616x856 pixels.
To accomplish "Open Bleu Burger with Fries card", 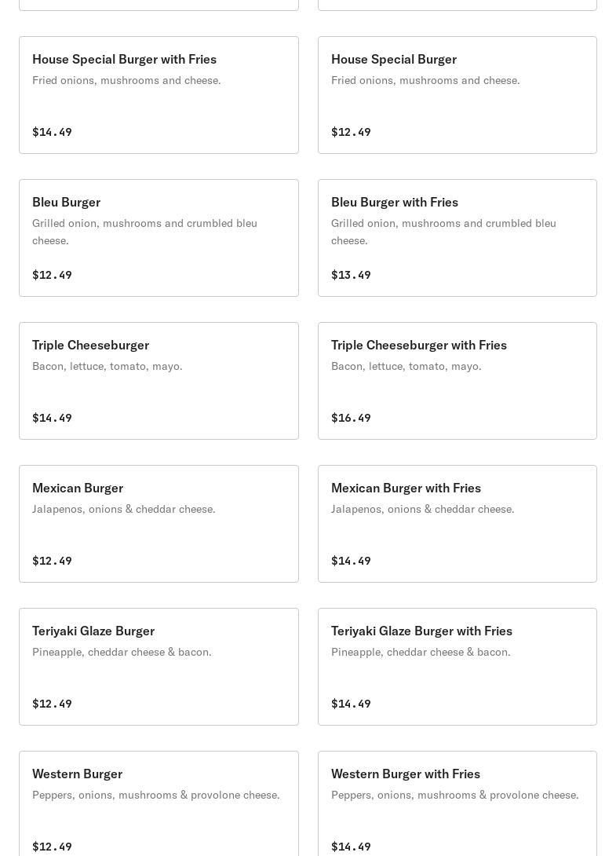I will tap(457, 238).
